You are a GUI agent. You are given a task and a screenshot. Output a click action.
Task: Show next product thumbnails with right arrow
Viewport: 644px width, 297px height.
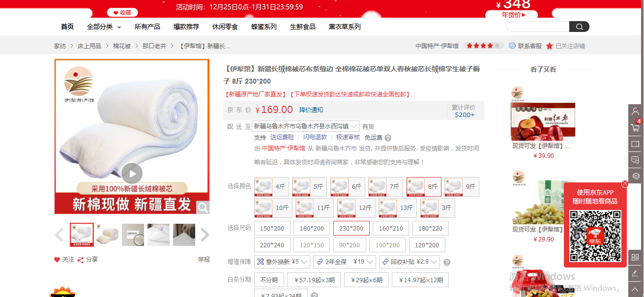click(x=205, y=235)
